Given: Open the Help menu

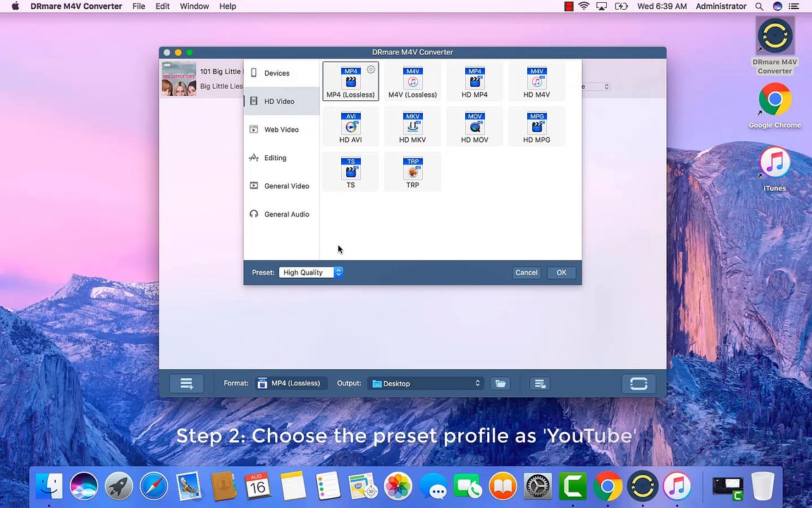Looking at the screenshot, I should click(x=228, y=6).
